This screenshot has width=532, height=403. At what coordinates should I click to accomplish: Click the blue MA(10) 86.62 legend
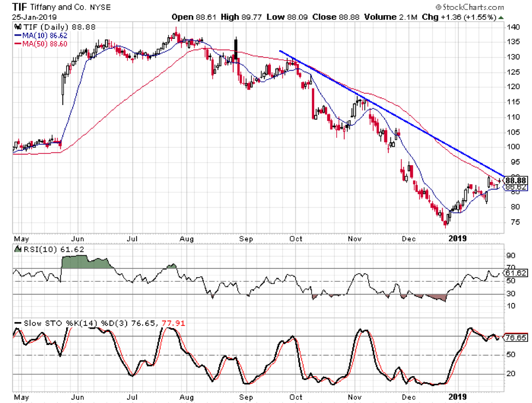click(x=41, y=36)
